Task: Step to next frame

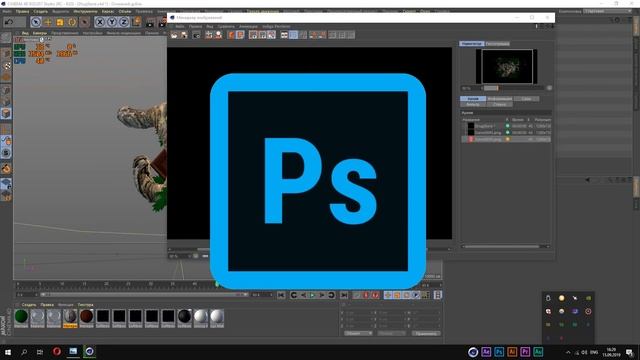Action: point(322,295)
